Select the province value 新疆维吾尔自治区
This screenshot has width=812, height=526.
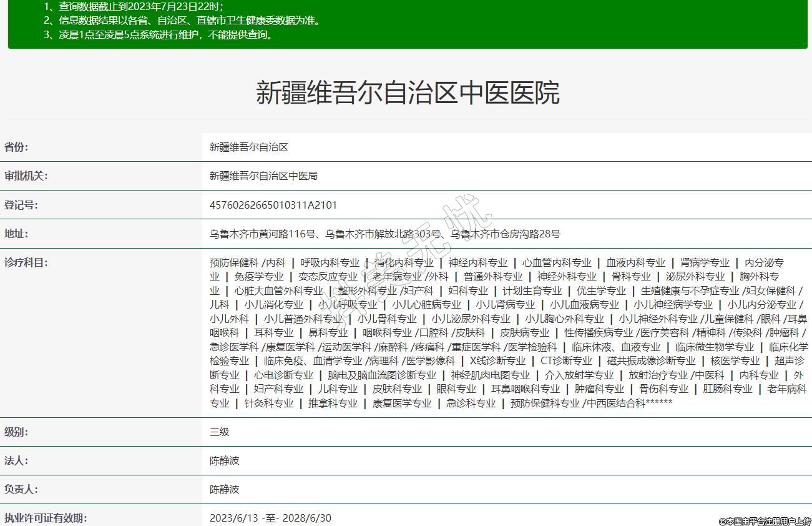248,147
